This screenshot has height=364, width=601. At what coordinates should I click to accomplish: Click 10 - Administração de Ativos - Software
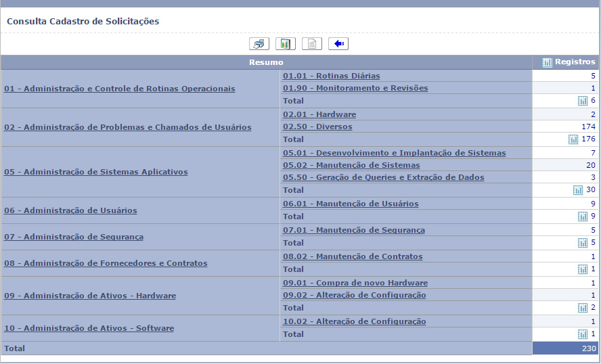[x=89, y=328]
